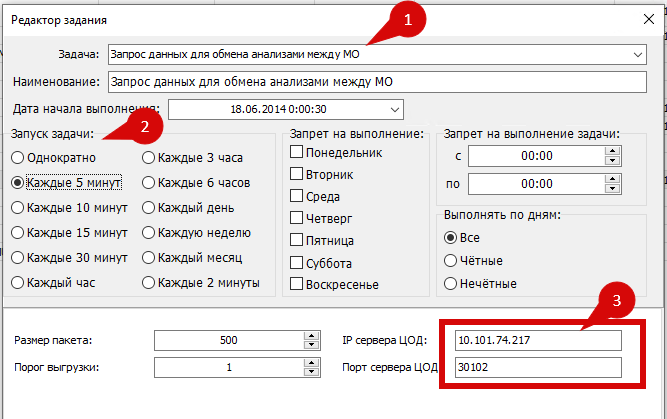Screen dimensions: 667x419
Task: Select Чётные days radio button
Action: click(x=450, y=260)
